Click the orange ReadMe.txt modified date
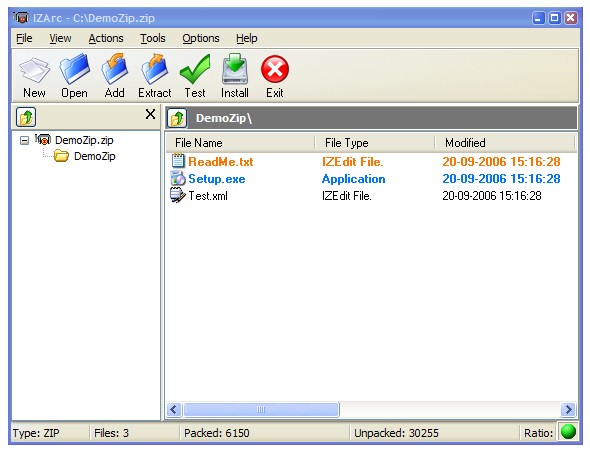Screen dimensions: 590x450 pyautogui.click(x=501, y=162)
